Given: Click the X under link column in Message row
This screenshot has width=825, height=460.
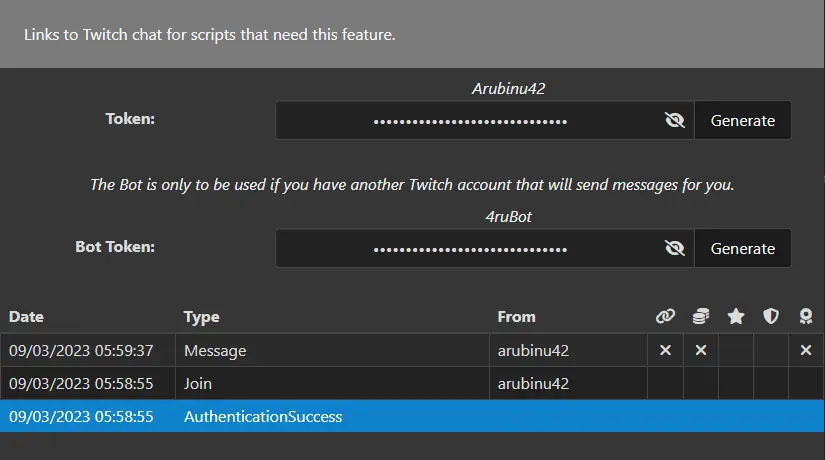Looking at the screenshot, I should [x=665, y=350].
